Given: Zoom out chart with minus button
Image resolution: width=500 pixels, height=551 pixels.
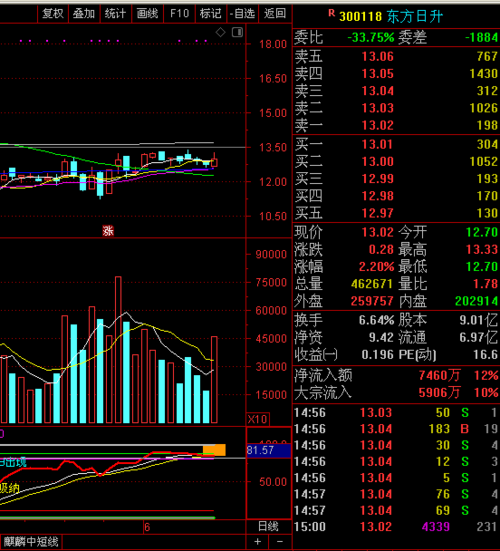Looking at the screenshot, I should click(280, 542).
